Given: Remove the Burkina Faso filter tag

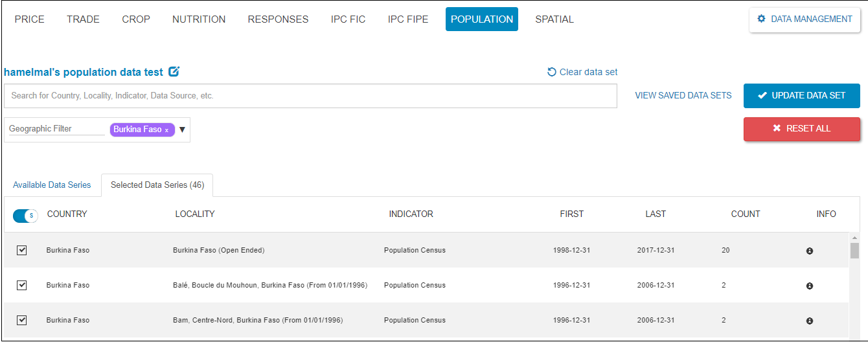Looking at the screenshot, I should 166,130.
